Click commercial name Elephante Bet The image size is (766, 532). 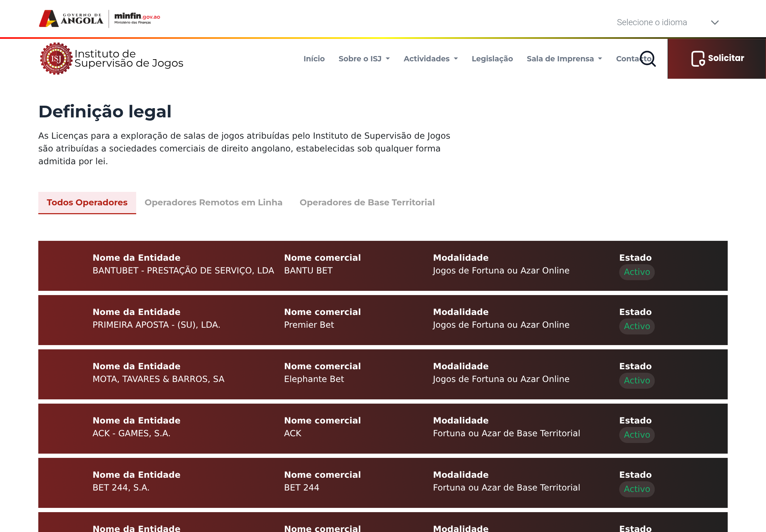pyautogui.click(x=314, y=379)
